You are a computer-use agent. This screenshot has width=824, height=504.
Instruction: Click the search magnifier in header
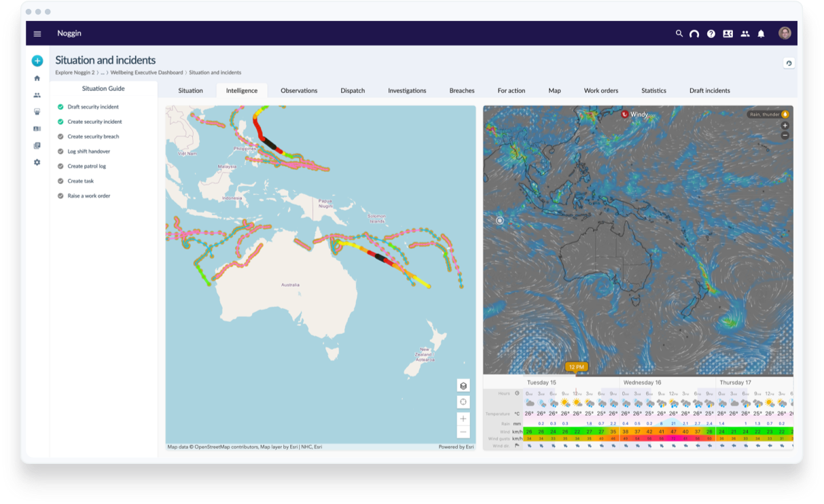coord(679,33)
